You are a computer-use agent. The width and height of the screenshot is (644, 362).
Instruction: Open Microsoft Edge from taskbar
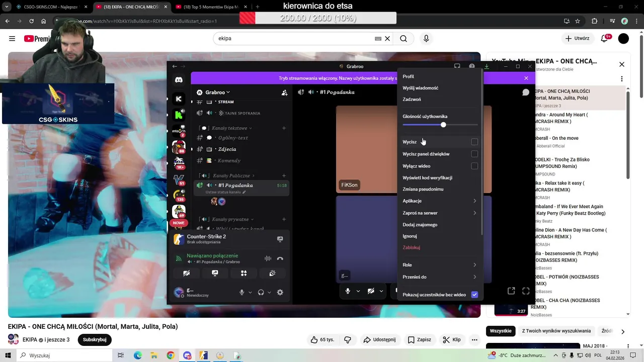138,355
